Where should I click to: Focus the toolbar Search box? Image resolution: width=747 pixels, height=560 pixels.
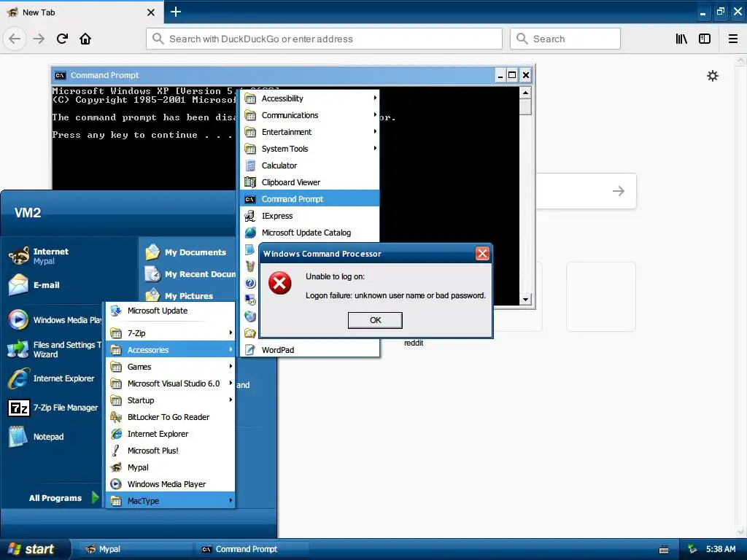[565, 39]
